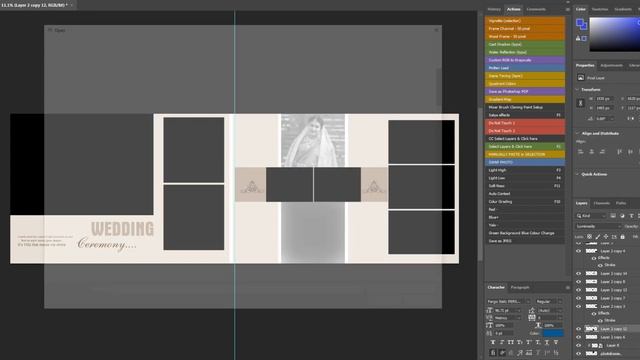Collapse the Transform section
This screenshot has width=640, height=360.
coord(577,89)
